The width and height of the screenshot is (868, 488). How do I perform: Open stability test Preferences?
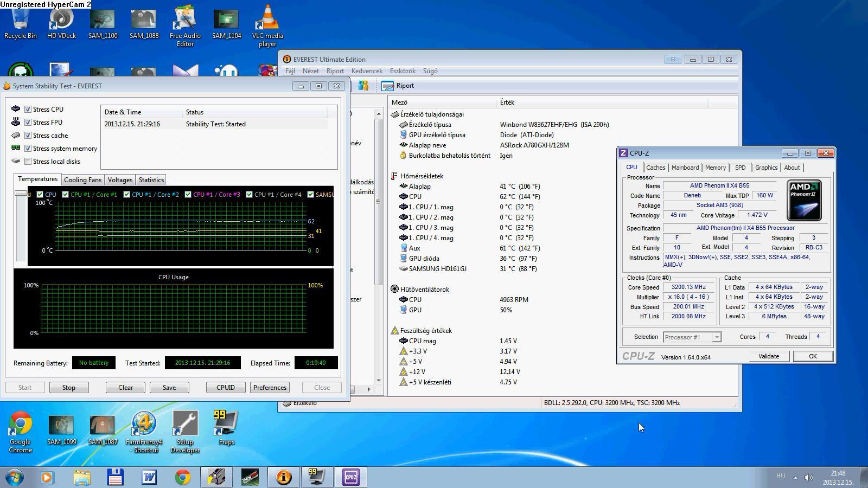[270, 388]
